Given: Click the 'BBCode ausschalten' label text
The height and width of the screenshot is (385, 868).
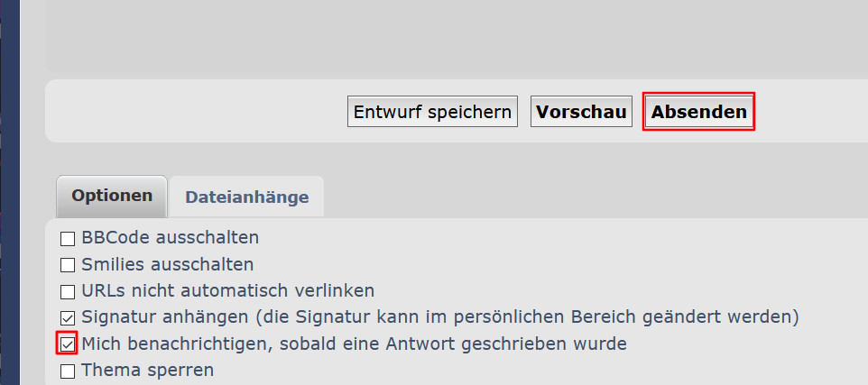Looking at the screenshot, I should point(170,238).
